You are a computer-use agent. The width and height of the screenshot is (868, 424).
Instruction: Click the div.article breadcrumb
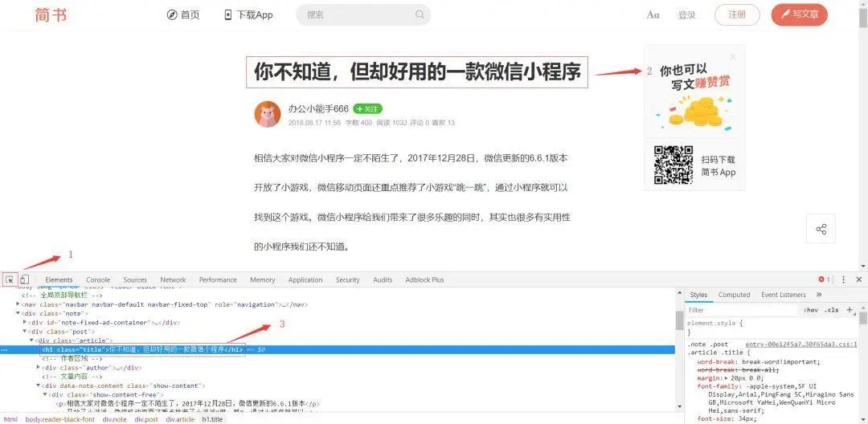[180, 419]
